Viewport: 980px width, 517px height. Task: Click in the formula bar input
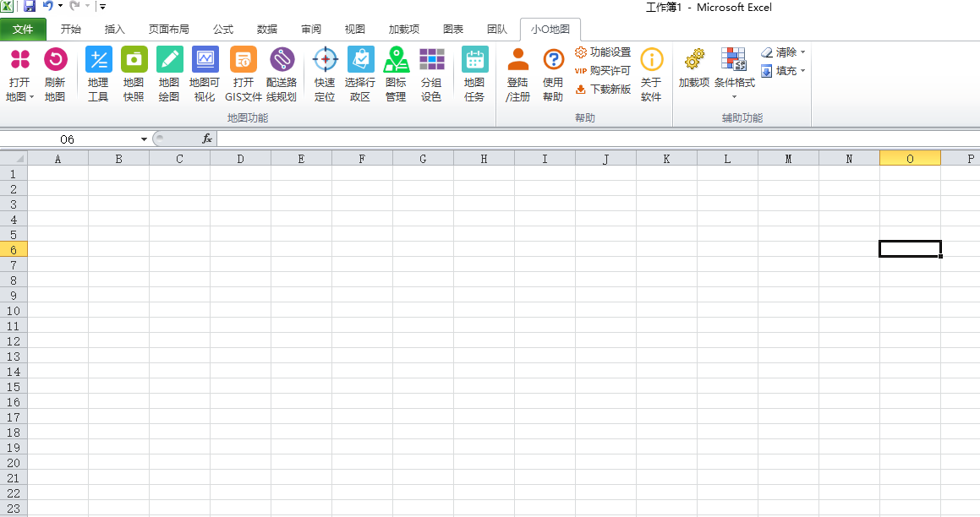coord(598,139)
